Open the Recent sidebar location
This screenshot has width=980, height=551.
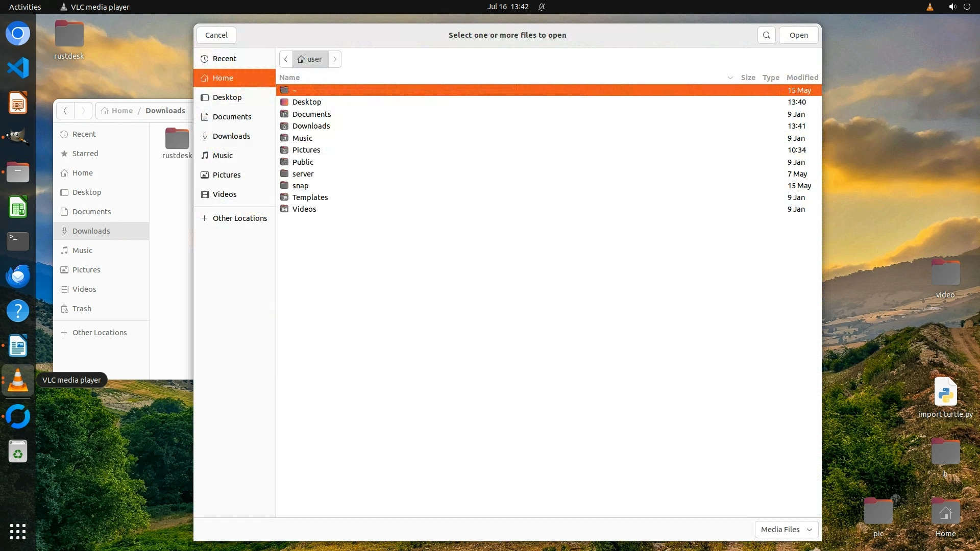[224, 59]
